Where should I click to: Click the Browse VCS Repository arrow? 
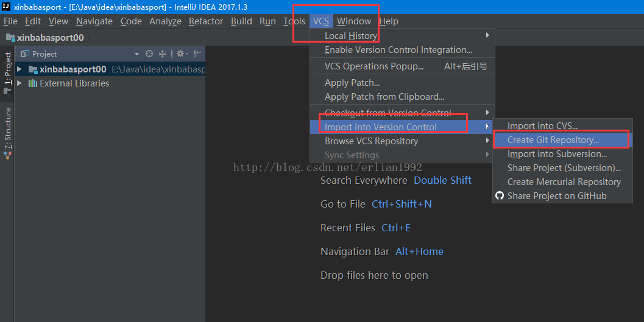[x=487, y=140]
